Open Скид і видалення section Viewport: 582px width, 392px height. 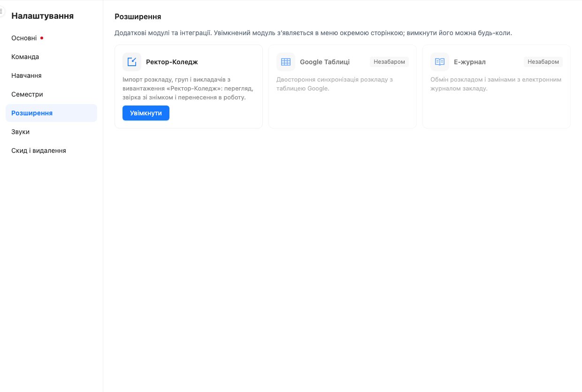(52, 151)
